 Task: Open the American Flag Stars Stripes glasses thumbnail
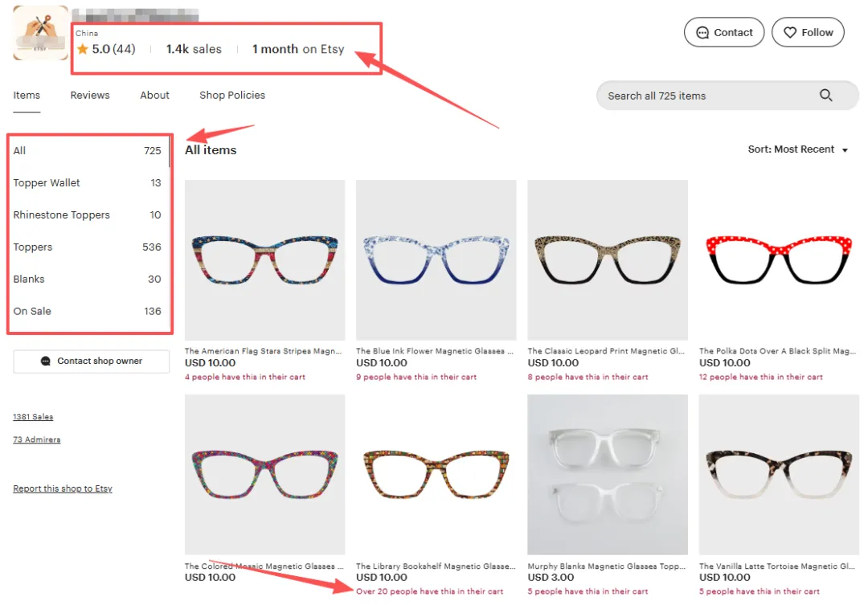pos(264,260)
